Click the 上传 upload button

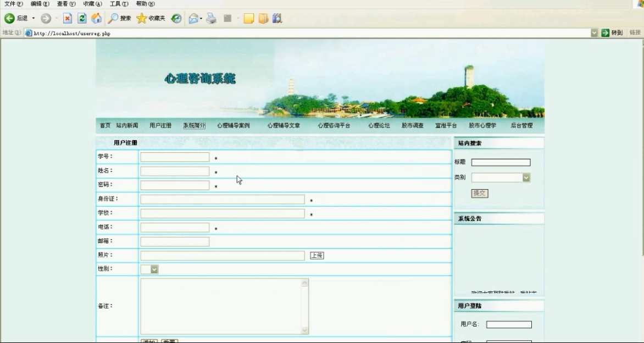coord(317,256)
